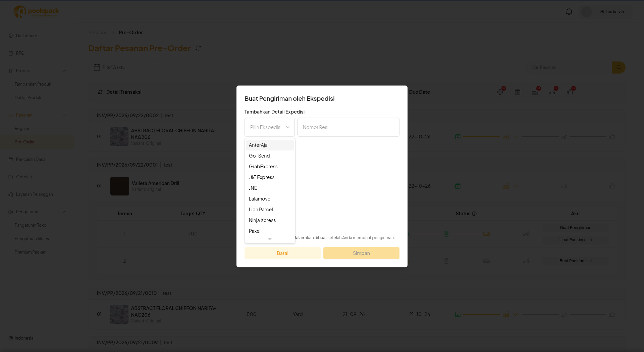This screenshot has width=644, height=352.
Task: Select AnterAja from the expedition list
Action: tap(270, 145)
